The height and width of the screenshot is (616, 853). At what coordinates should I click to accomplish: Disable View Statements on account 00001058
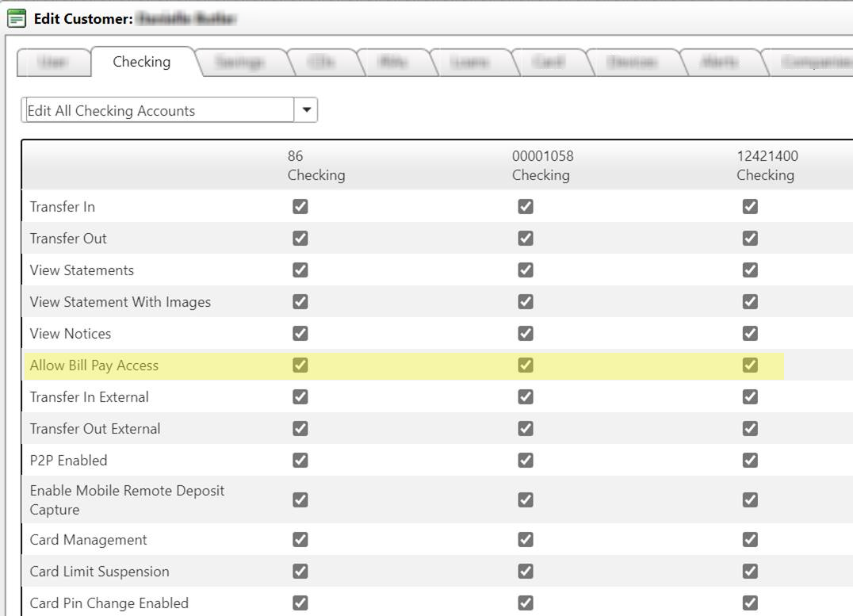526,270
